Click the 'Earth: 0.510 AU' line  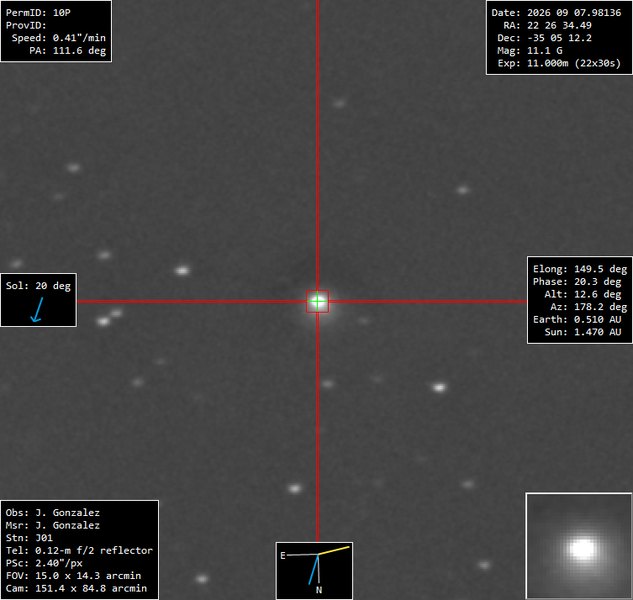click(577, 319)
